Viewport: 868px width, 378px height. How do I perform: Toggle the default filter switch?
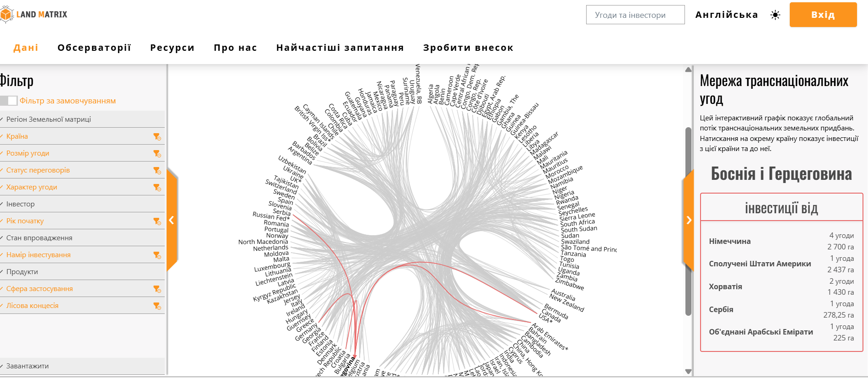tap(9, 101)
